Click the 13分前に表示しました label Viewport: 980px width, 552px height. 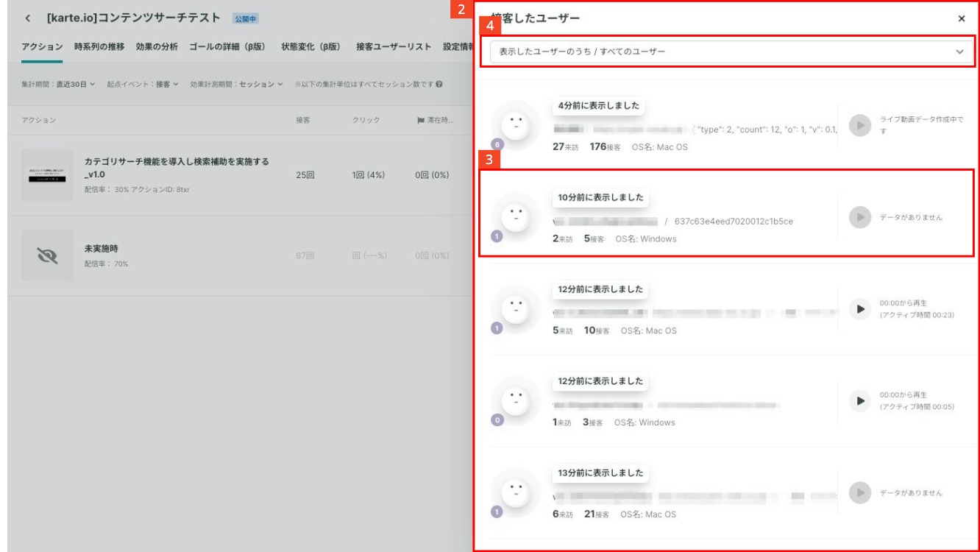(x=601, y=473)
